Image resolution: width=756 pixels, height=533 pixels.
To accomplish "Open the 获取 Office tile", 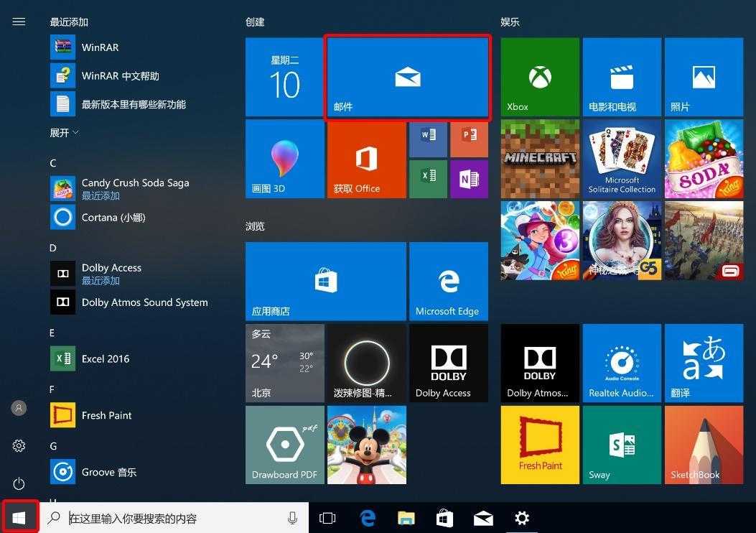I will [x=366, y=159].
